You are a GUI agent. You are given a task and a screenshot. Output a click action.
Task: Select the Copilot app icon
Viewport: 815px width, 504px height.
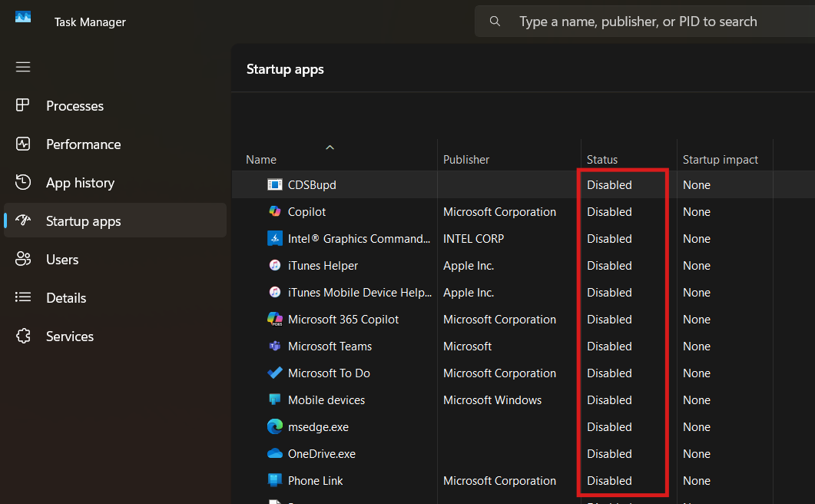tap(275, 211)
